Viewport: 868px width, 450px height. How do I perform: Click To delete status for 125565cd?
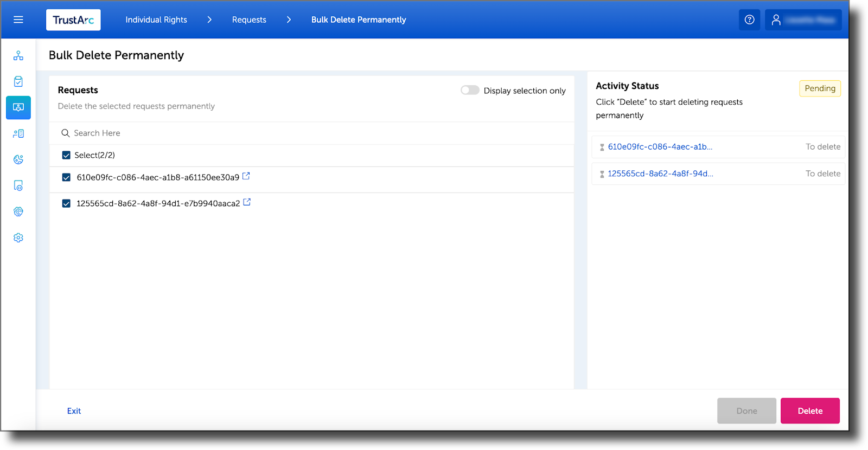click(x=823, y=173)
